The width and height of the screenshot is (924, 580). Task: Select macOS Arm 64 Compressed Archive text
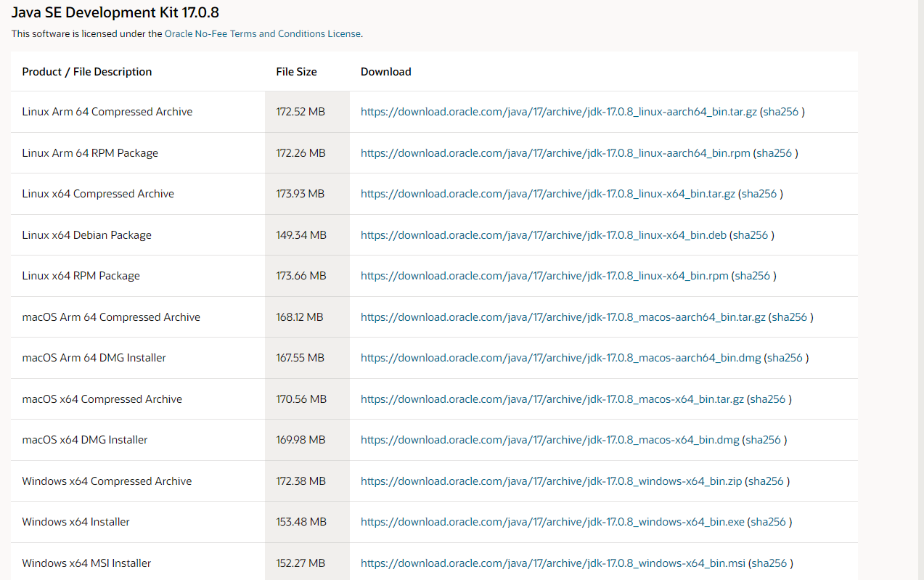(111, 317)
